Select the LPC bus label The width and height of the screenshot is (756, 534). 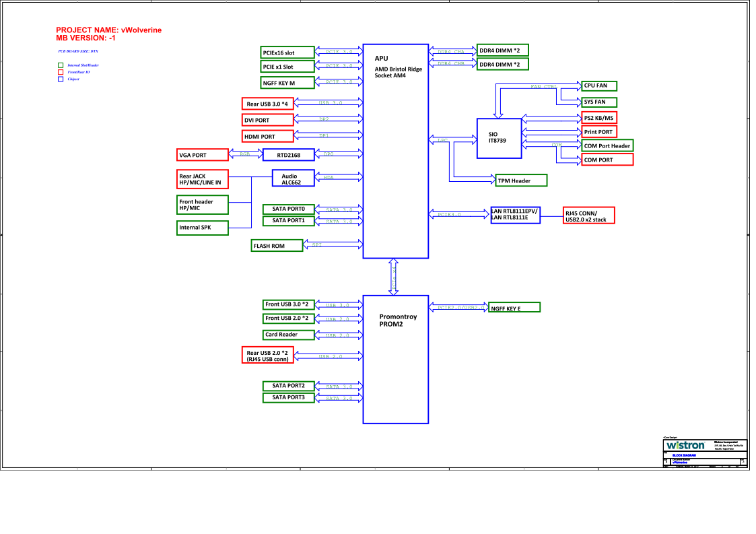tap(442, 140)
